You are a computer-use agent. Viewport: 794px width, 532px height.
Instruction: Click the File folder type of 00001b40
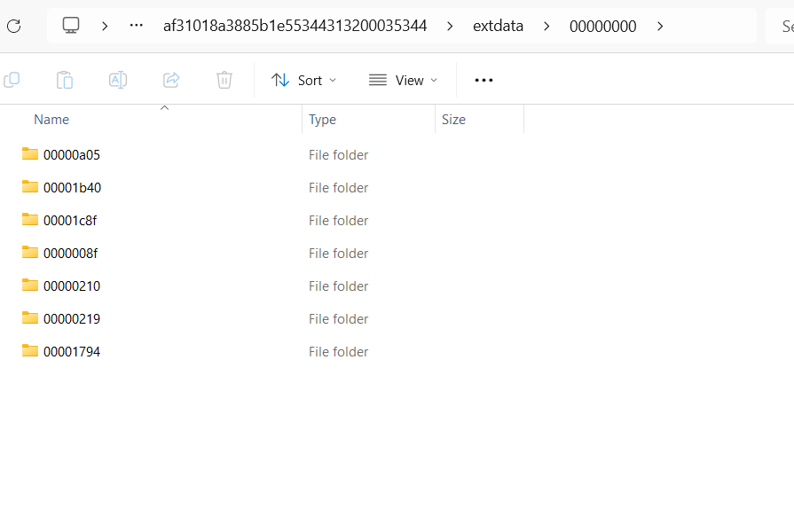click(338, 188)
